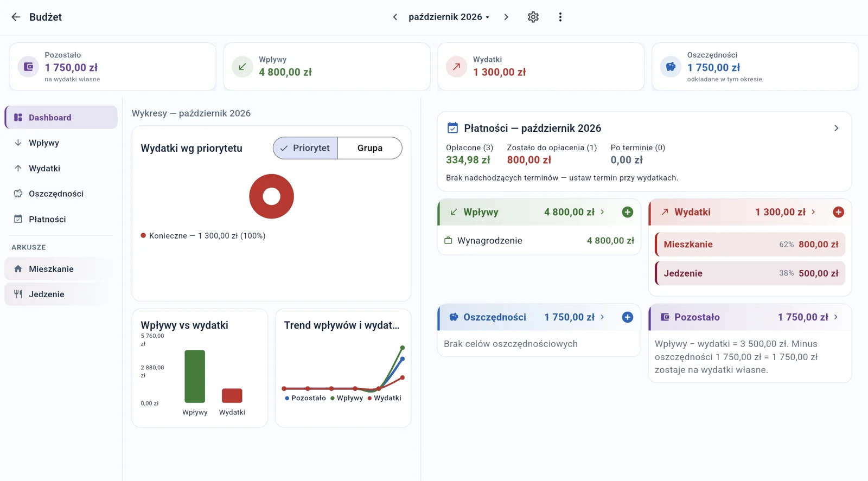Click the Trend wpływów i wydatków line chart
This screenshot has height=481, width=868.
click(x=343, y=368)
